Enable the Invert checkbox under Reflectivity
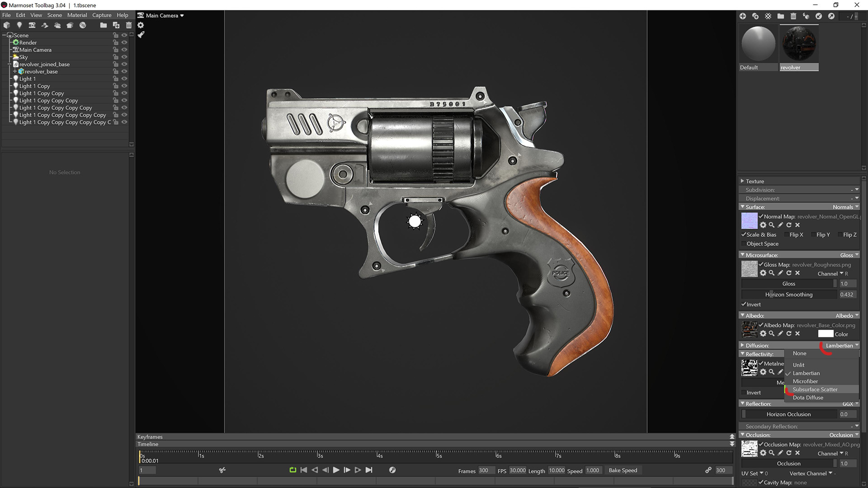 (x=744, y=393)
